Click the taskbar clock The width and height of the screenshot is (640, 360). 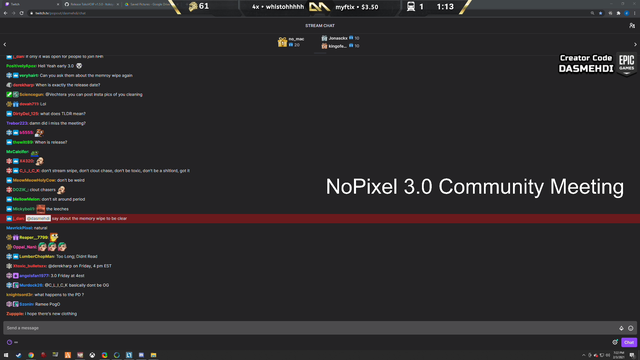(x=619, y=355)
